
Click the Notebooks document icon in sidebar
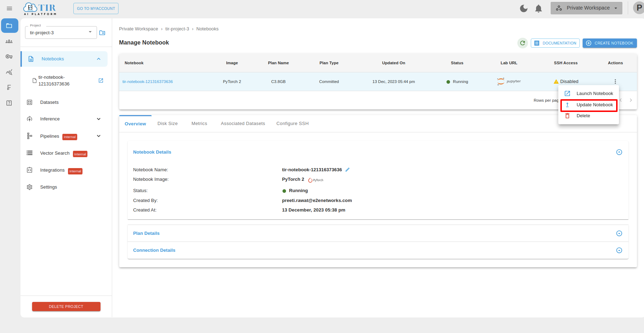pyautogui.click(x=31, y=59)
